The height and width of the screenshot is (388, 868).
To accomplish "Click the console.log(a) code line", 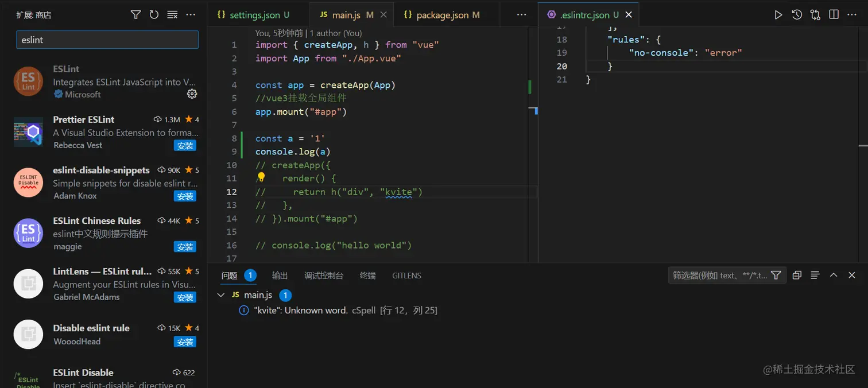I will click(293, 152).
